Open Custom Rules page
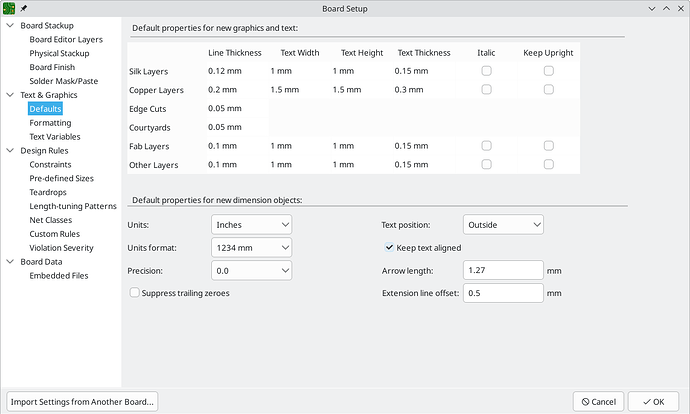The width and height of the screenshot is (690, 414). [55, 234]
